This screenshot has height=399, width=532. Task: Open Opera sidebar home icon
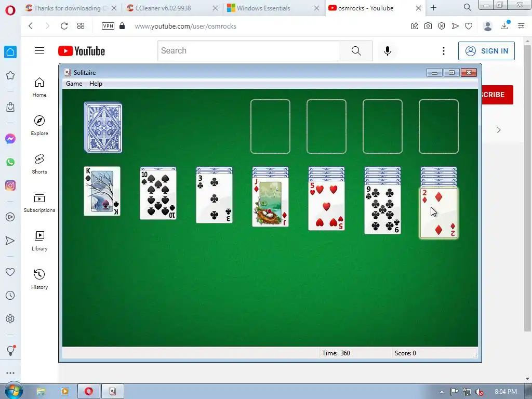[10, 52]
